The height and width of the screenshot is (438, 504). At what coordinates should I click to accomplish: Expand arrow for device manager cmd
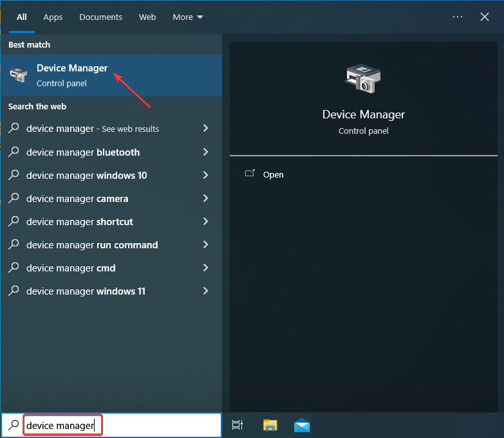[206, 268]
